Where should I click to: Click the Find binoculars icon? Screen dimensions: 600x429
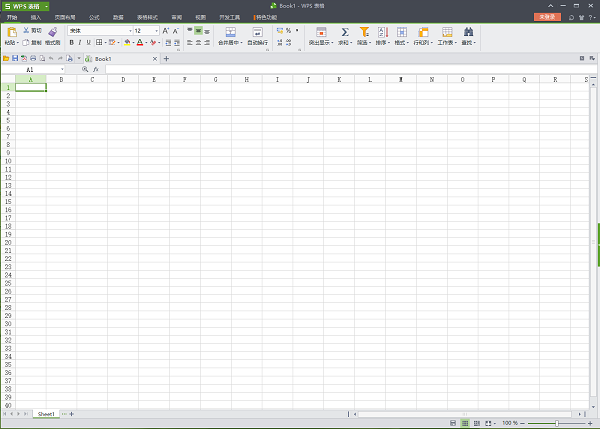tap(468, 32)
